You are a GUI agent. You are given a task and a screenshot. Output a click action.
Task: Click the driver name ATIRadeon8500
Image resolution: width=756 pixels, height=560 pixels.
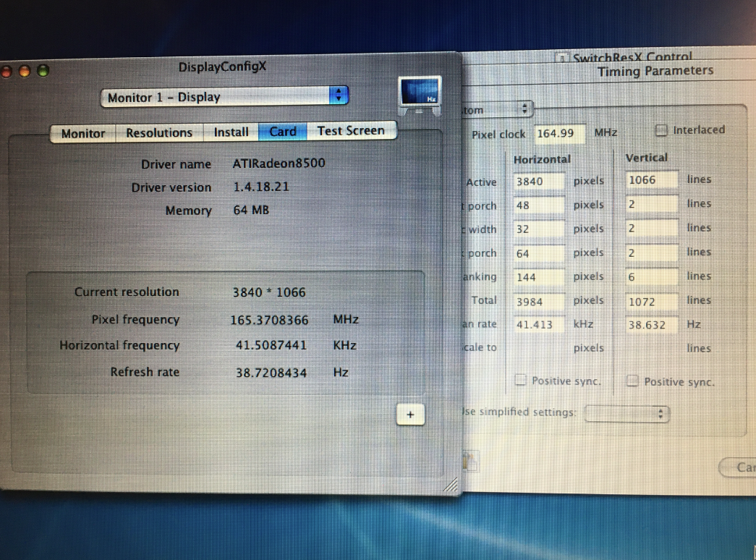[x=279, y=163]
